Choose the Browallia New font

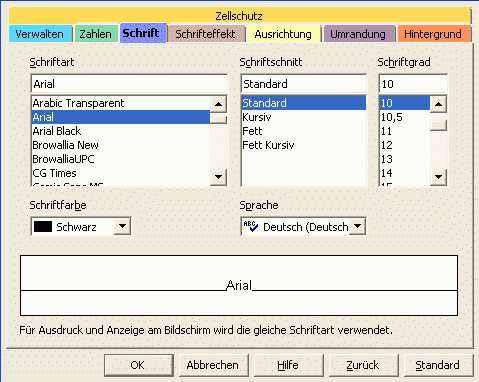click(121, 145)
